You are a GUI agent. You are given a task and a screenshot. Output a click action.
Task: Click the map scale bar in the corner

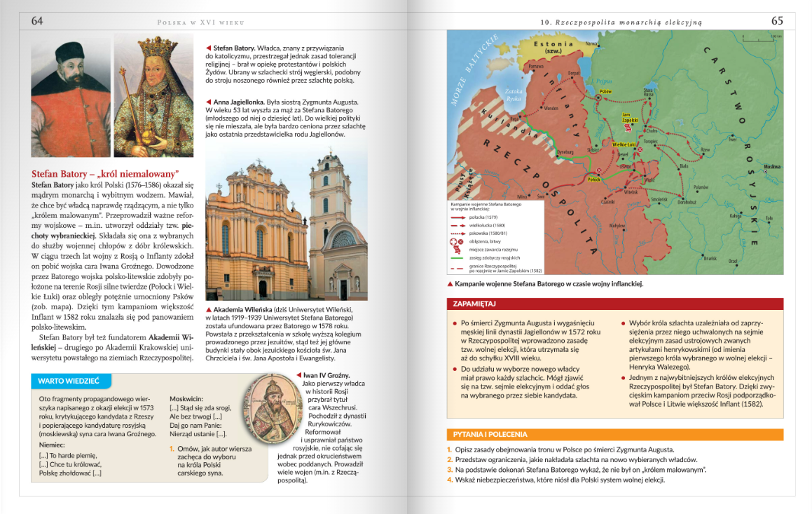tap(760, 39)
